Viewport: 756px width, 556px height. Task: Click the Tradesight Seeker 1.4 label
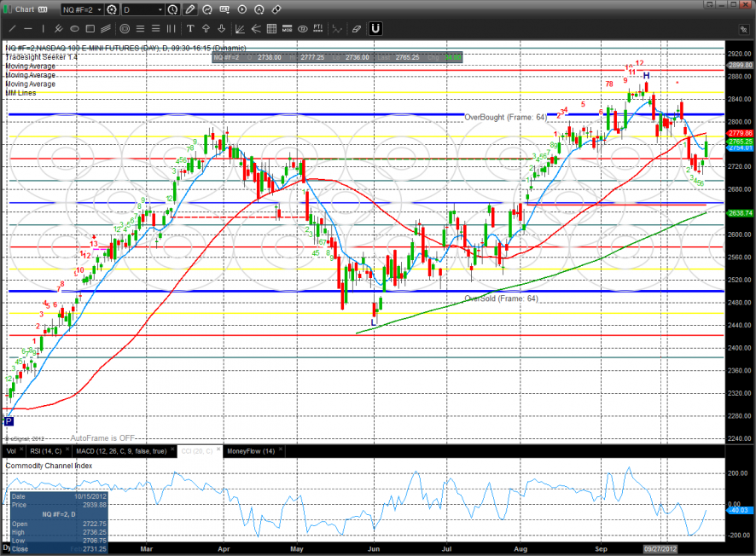tap(41, 57)
